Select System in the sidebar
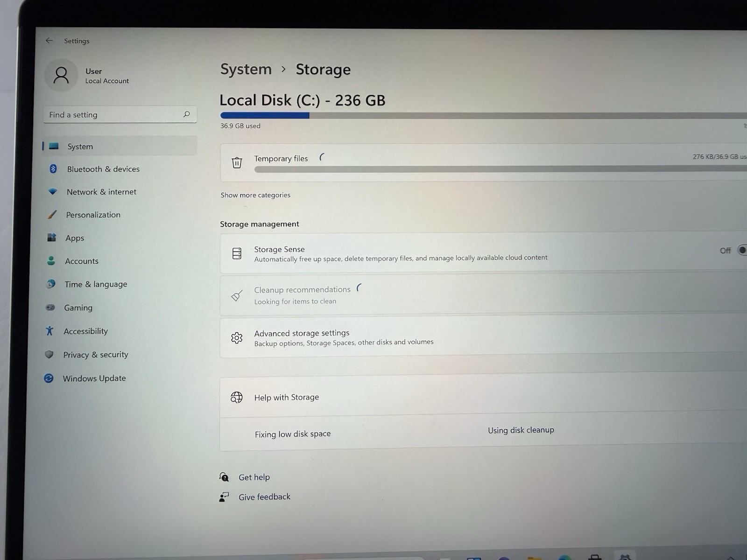 pos(120,146)
